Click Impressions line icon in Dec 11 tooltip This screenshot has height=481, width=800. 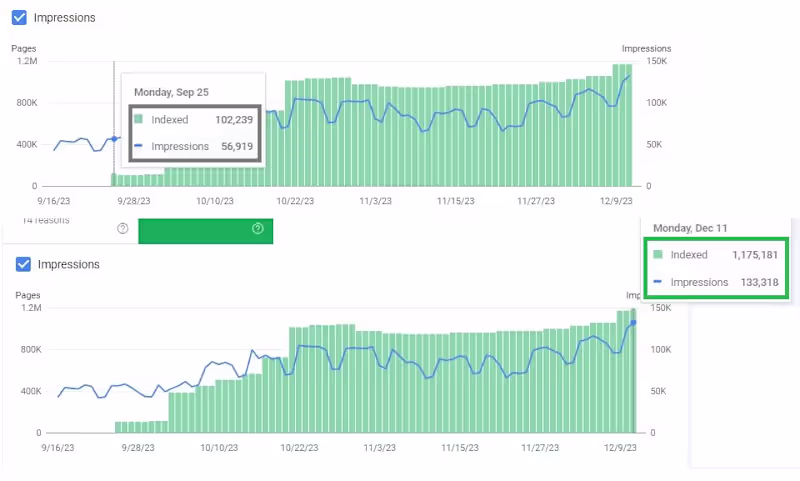tap(658, 282)
